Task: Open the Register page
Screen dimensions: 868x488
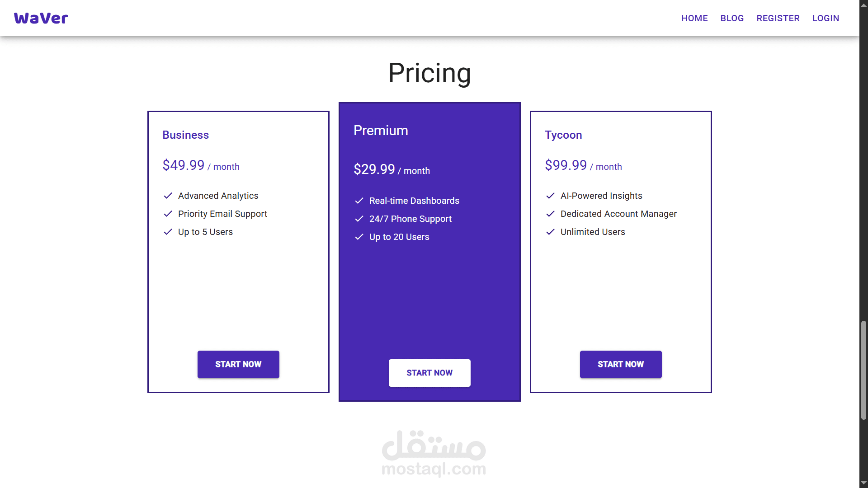Action: click(x=778, y=18)
